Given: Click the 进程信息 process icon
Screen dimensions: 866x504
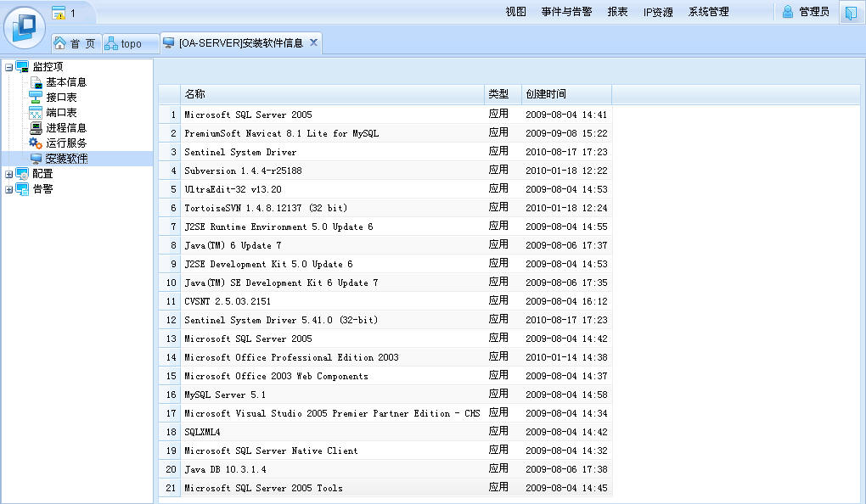Looking at the screenshot, I should (36, 128).
